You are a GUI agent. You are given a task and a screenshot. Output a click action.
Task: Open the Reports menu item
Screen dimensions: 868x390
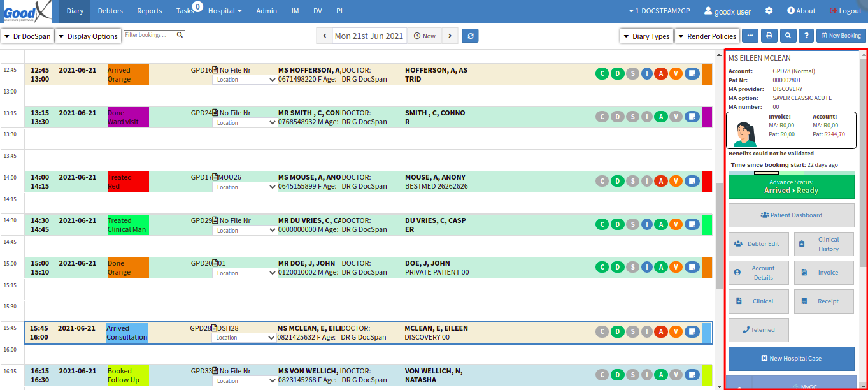tap(149, 11)
